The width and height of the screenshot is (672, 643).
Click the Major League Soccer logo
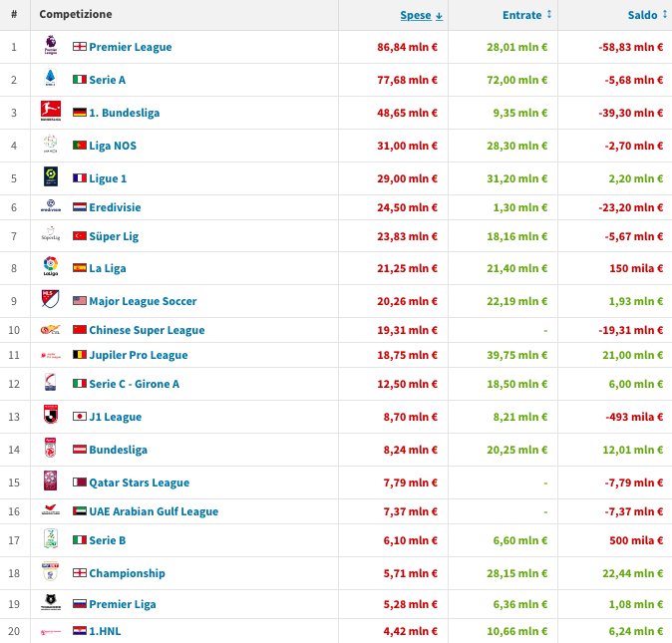click(x=51, y=300)
